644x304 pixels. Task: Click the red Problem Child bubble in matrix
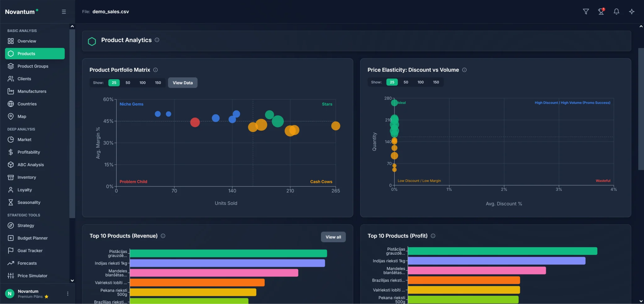click(195, 122)
